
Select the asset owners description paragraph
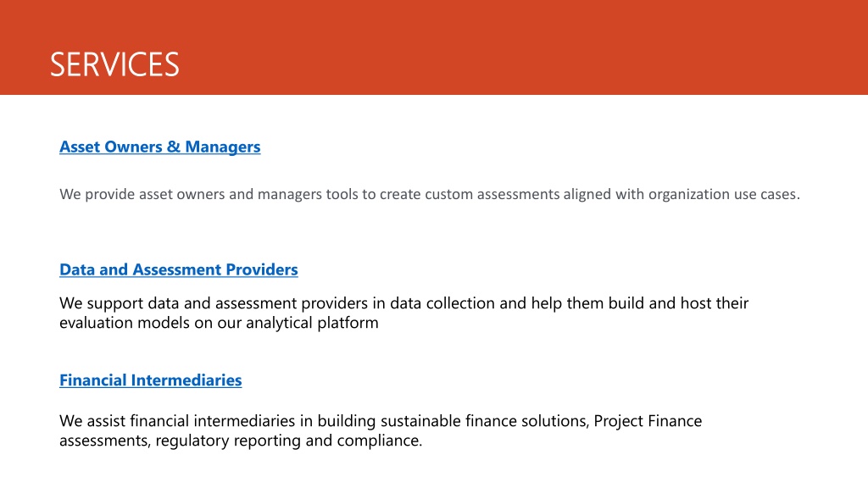coord(430,194)
